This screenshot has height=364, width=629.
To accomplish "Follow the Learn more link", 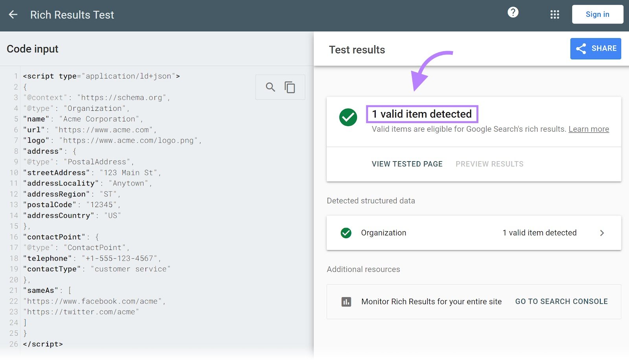I will [589, 129].
